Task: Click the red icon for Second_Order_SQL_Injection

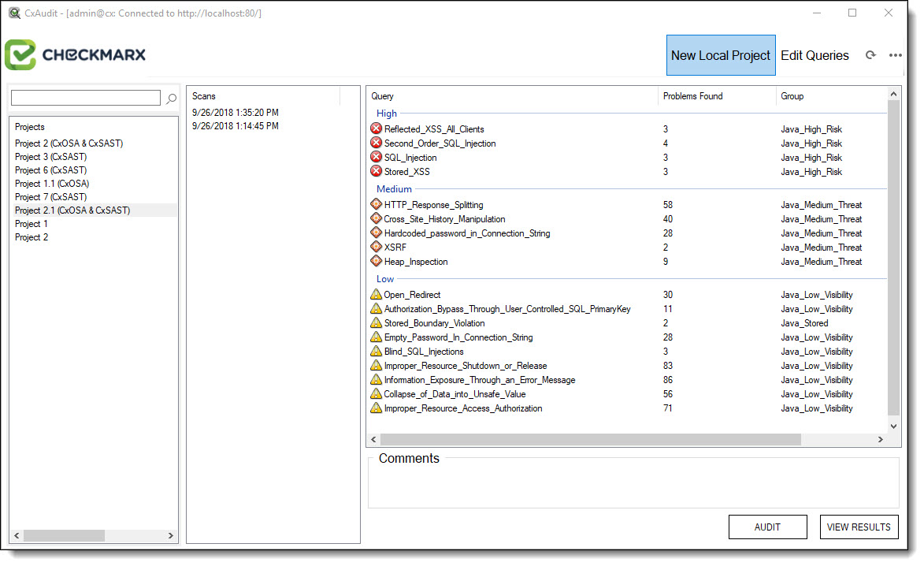Action: pyautogui.click(x=376, y=143)
